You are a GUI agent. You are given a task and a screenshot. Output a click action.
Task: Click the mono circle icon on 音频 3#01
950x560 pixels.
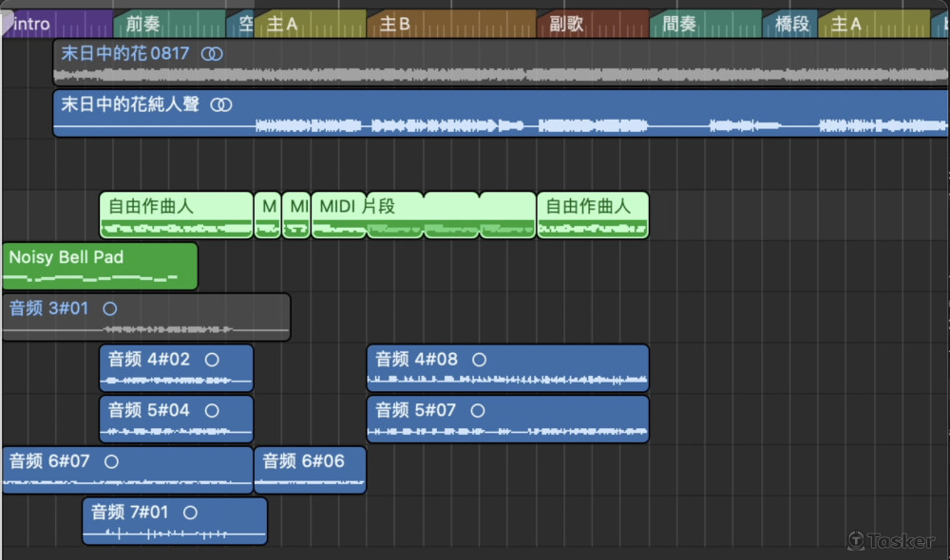click(x=109, y=308)
